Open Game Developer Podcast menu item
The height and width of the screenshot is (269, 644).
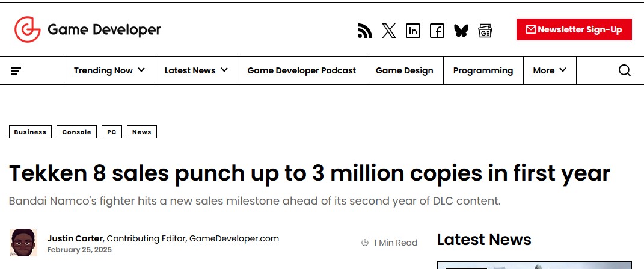coord(301,70)
